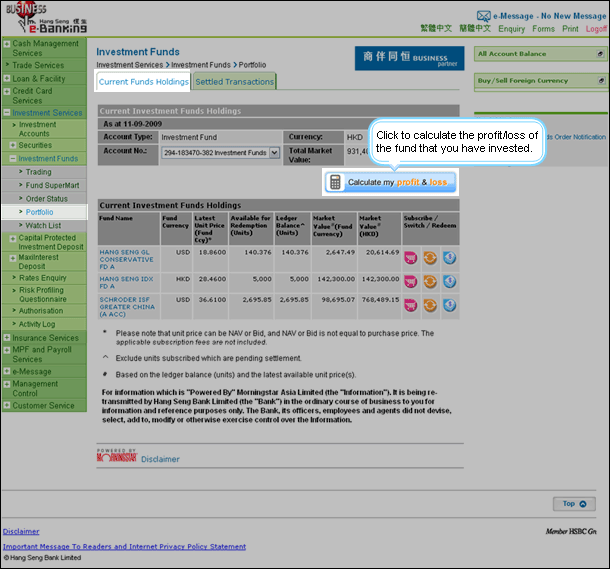The height and width of the screenshot is (569, 610).
Task: Subscribe more units of Hang Seng IDX FD A
Action: coord(410,282)
